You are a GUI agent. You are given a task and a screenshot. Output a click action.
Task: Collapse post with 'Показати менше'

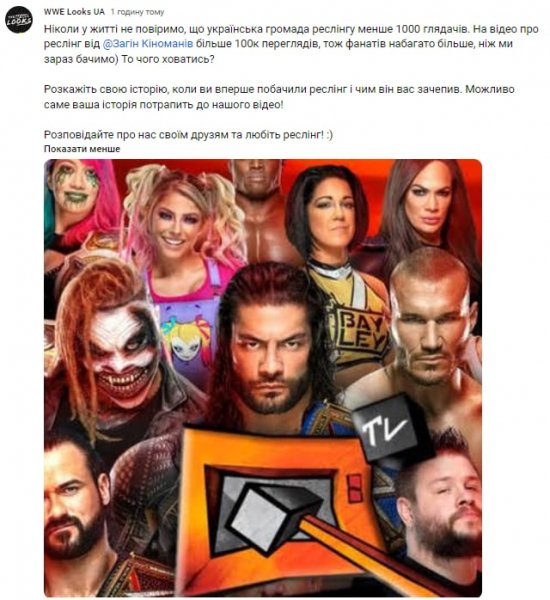tap(82, 149)
